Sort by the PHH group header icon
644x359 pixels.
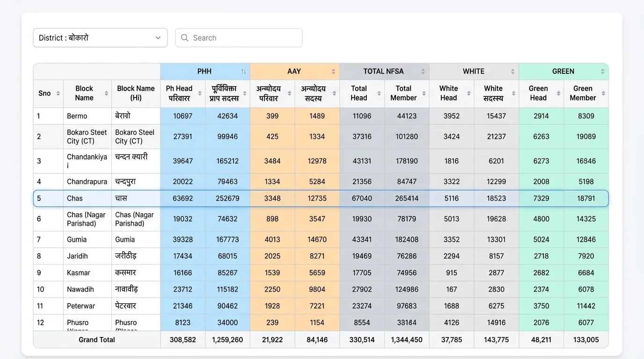243,72
